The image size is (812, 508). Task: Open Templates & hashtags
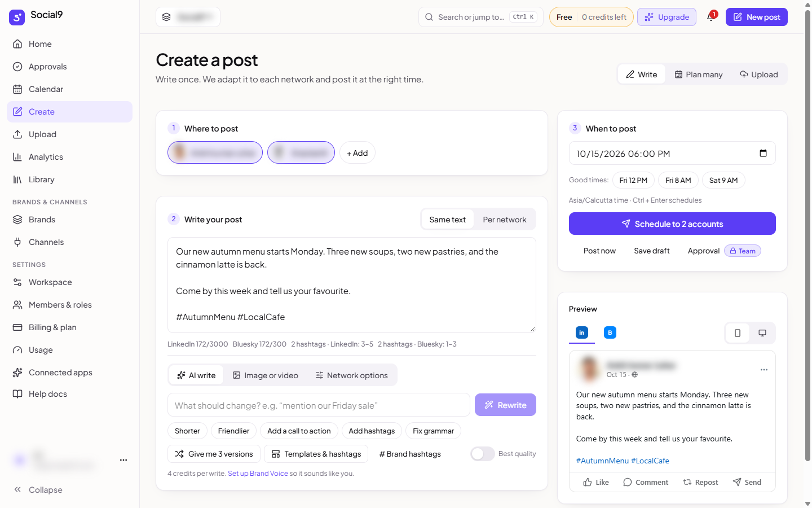coord(316,454)
